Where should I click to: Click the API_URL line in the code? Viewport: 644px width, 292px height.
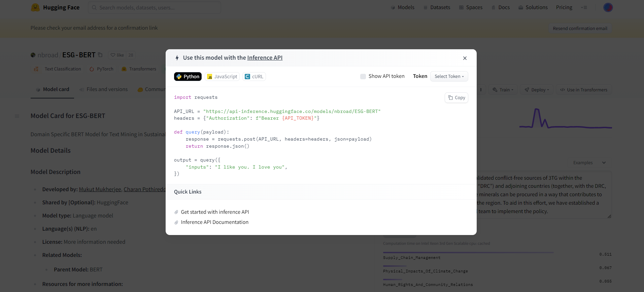coord(277,111)
